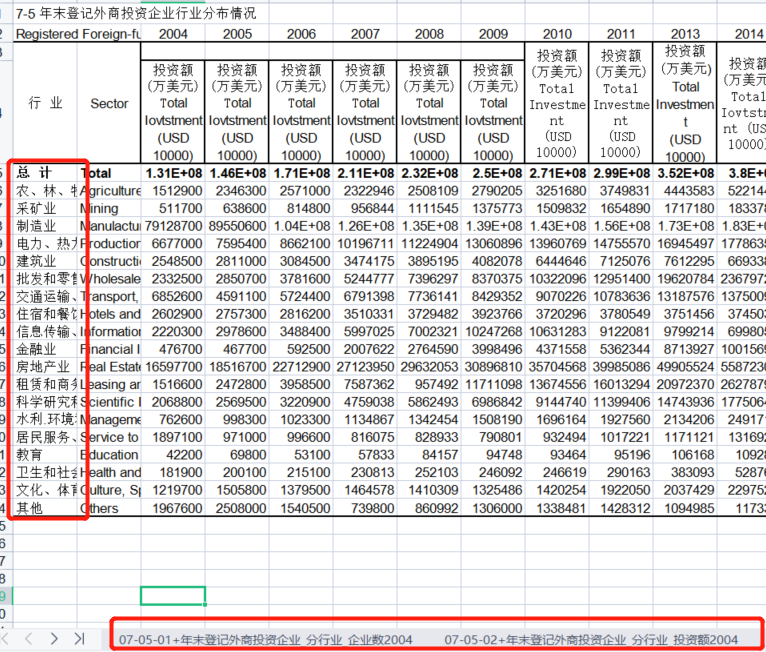Select total value 3.52E+08
Screen dimensions: 766x652
(685, 173)
